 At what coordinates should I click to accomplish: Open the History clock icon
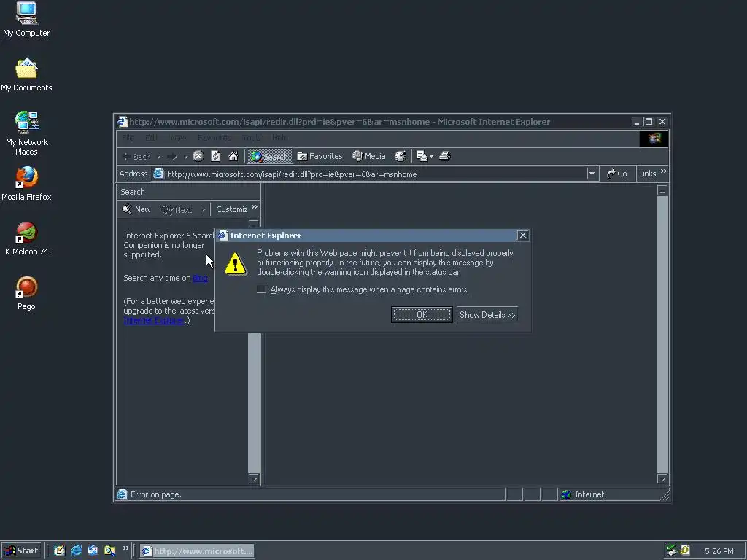coord(400,156)
